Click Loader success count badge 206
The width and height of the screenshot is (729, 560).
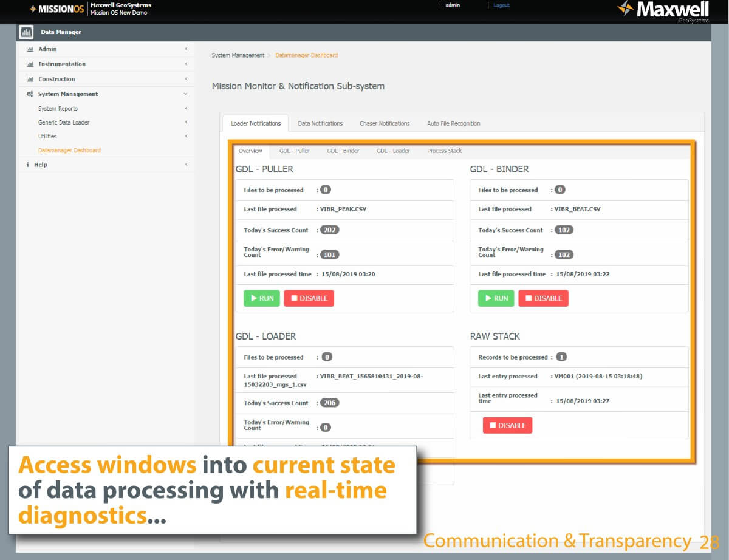click(330, 403)
